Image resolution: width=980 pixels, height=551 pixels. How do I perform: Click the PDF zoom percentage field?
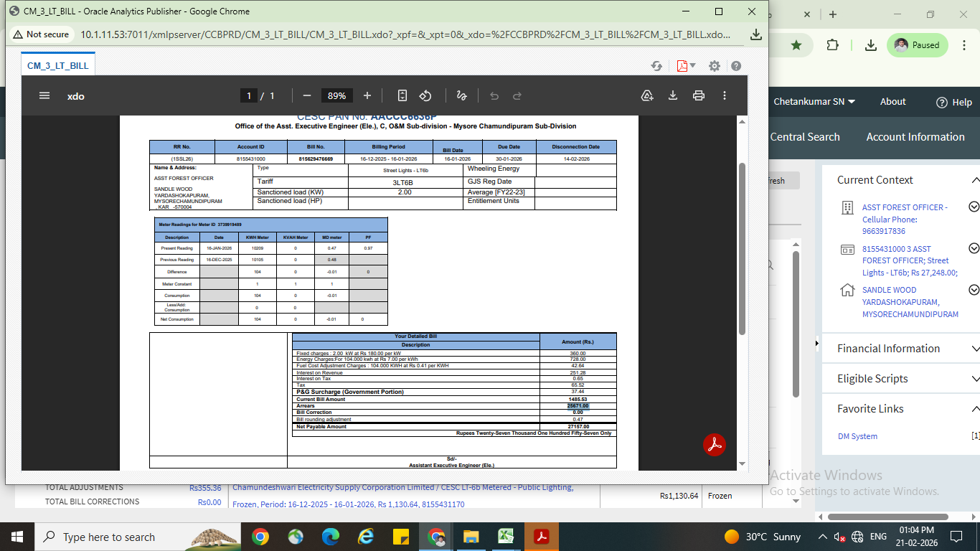(337, 95)
